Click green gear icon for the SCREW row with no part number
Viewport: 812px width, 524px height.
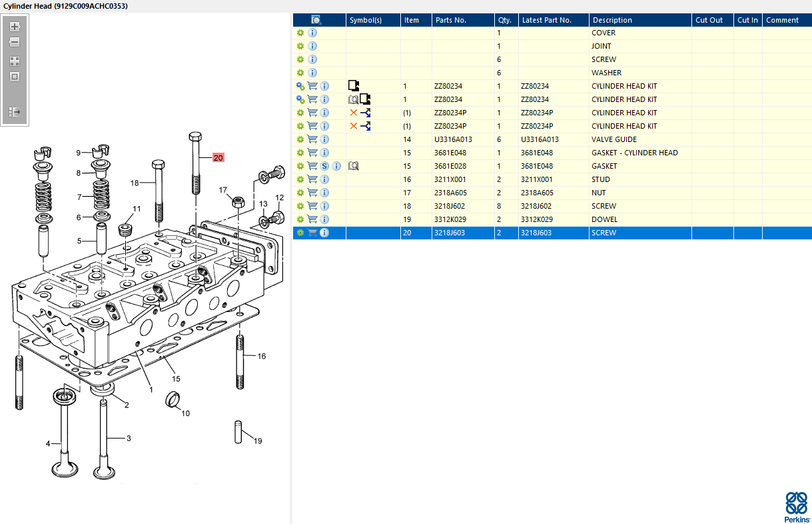300,59
